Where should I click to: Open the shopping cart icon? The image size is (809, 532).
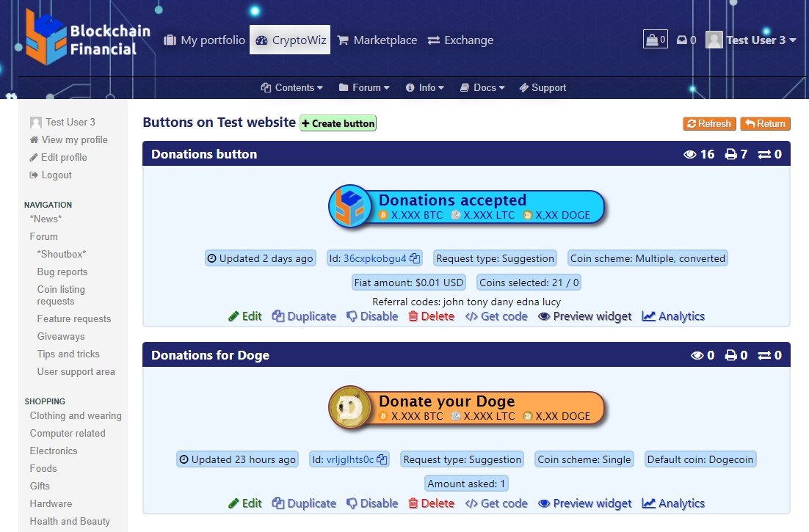coord(655,40)
